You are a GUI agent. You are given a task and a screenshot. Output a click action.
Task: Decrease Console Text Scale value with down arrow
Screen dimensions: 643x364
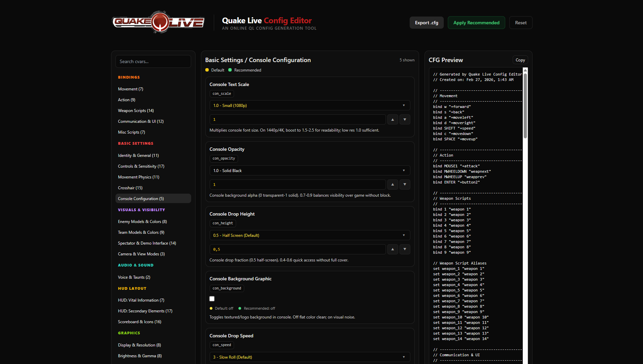coord(405,119)
